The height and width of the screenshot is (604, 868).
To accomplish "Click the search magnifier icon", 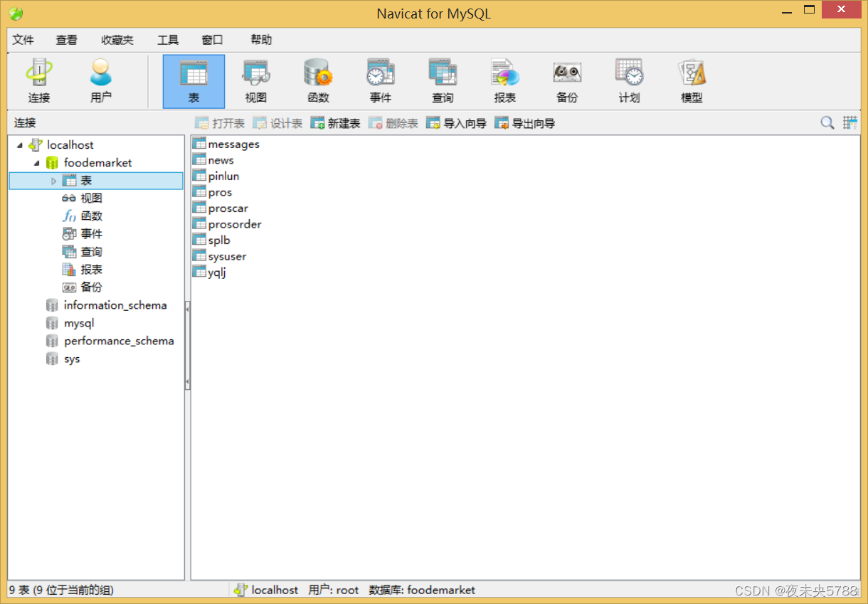I will [827, 122].
